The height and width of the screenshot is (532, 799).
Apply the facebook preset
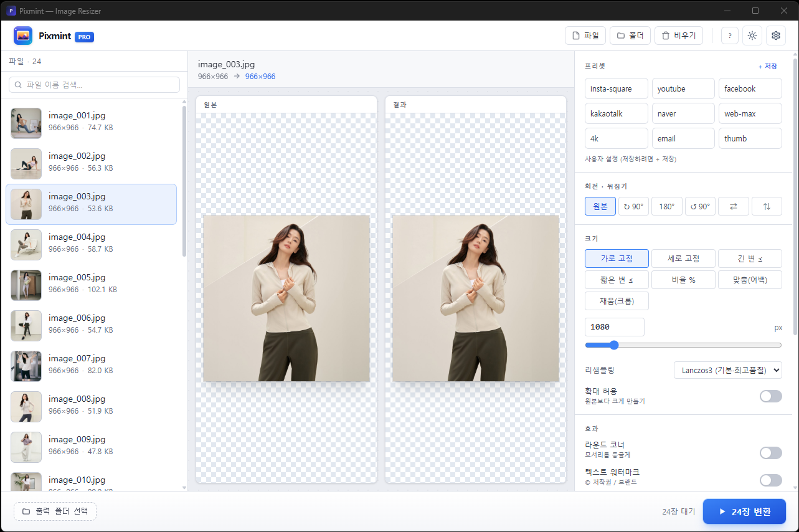pyautogui.click(x=750, y=88)
